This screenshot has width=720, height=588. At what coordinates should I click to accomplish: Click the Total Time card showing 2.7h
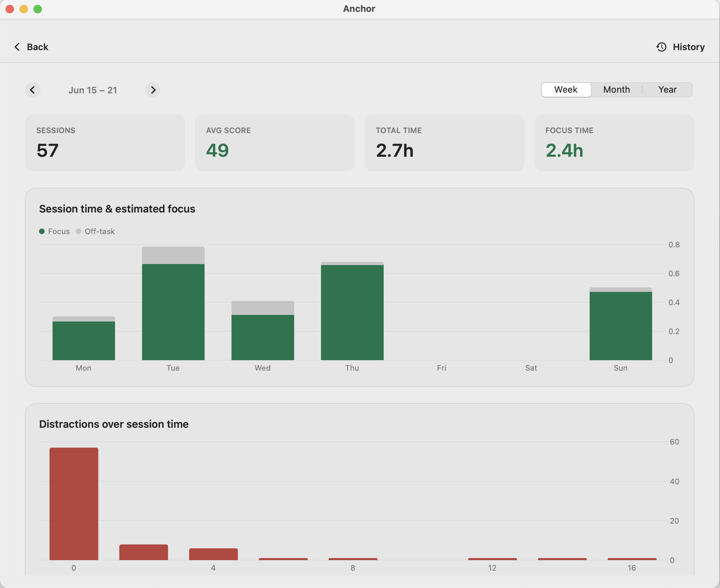pyautogui.click(x=444, y=143)
